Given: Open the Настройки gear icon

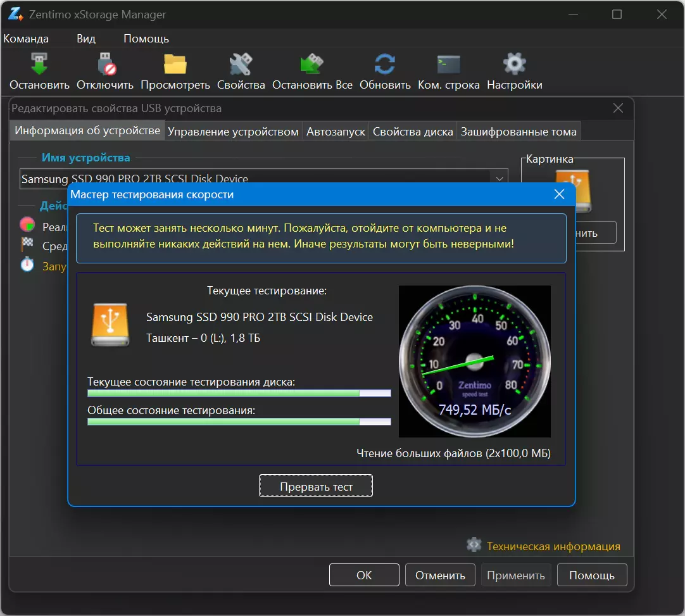Looking at the screenshot, I should (514, 64).
